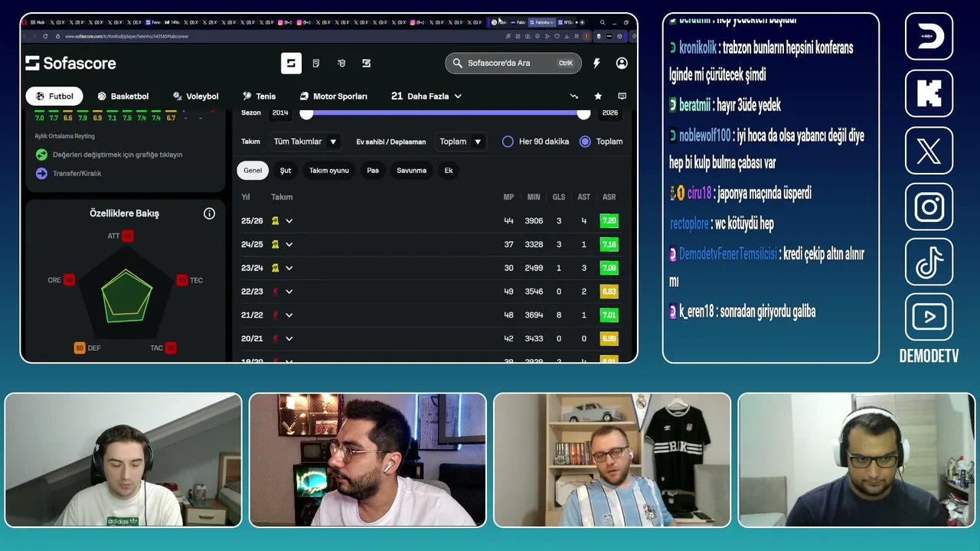The image size is (980, 551).
Task: Click the lightning bolt icon
Action: point(596,64)
